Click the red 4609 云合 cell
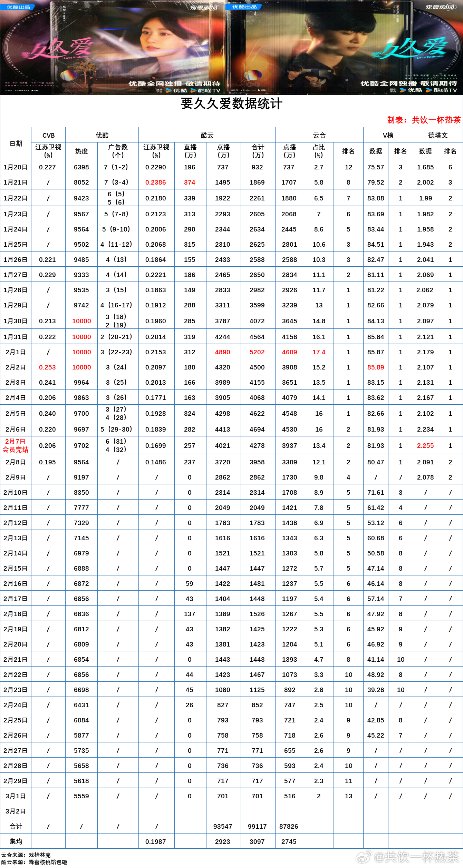Screen dimensions: 463x868 tap(290, 352)
